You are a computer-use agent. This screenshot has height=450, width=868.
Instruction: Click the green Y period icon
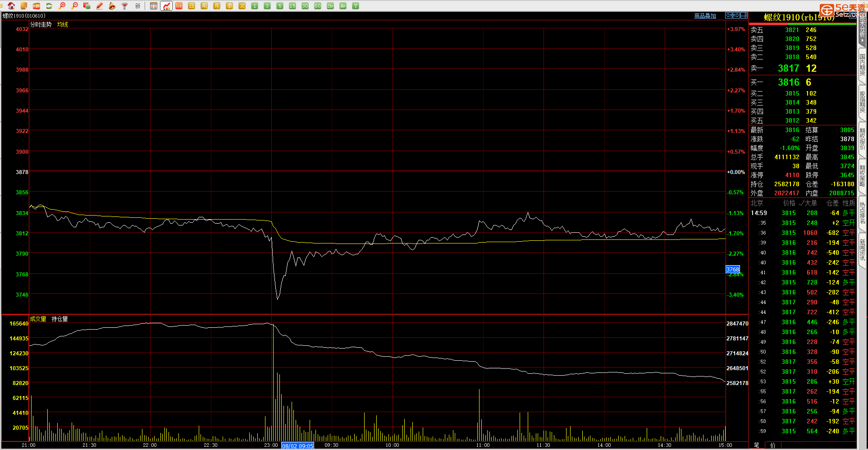pos(356,6)
